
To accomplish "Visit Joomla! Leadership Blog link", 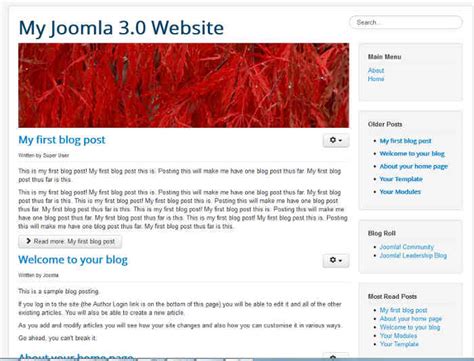I will click(413, 256).
